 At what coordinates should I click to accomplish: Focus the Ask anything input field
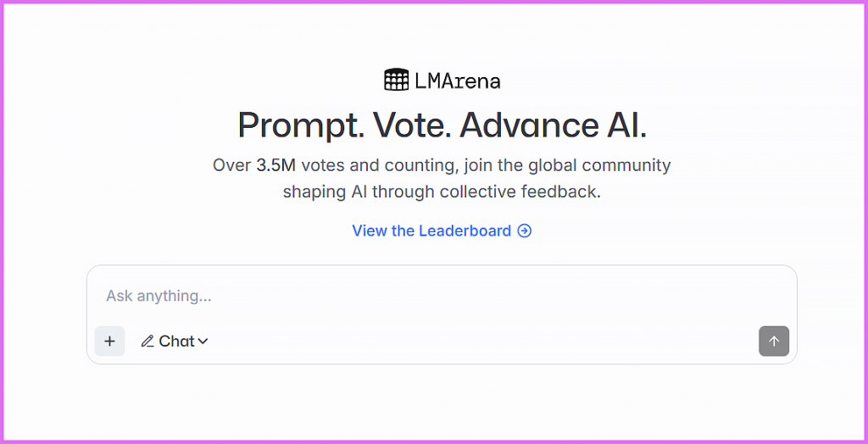(442, 296)
